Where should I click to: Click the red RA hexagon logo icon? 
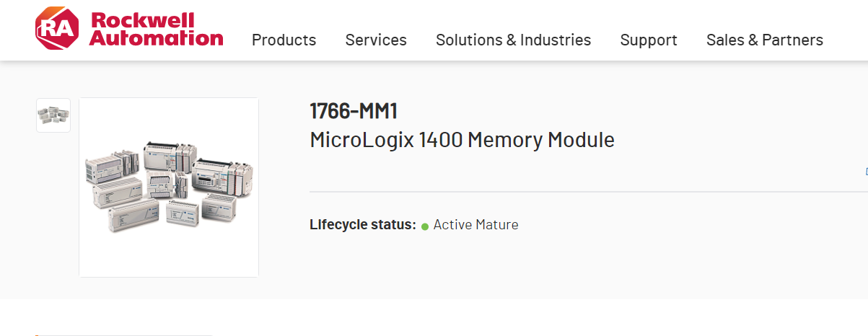(58, 29)
